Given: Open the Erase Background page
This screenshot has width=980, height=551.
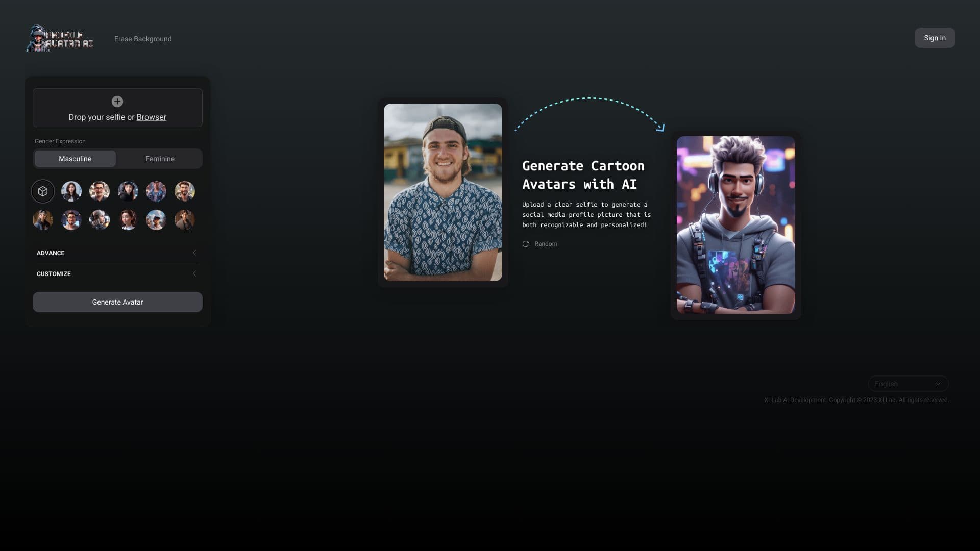Looking at the screenshot, I should 142,38.
